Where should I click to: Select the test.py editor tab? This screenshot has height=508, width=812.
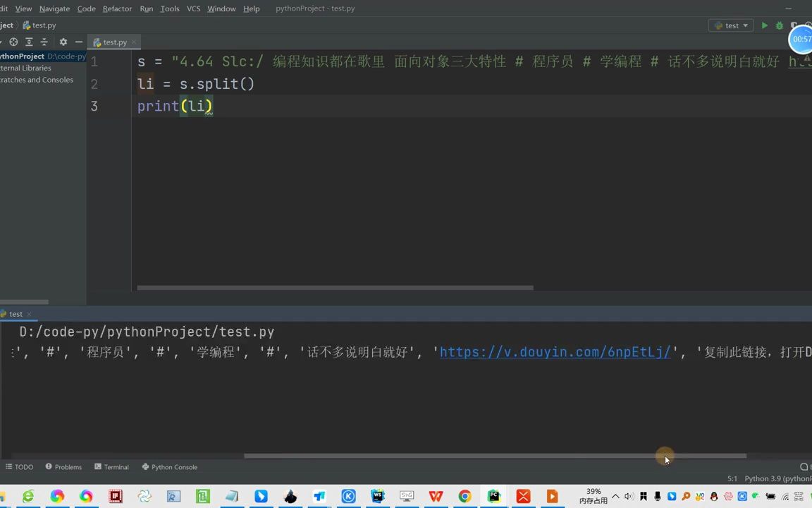pos(114,42)
